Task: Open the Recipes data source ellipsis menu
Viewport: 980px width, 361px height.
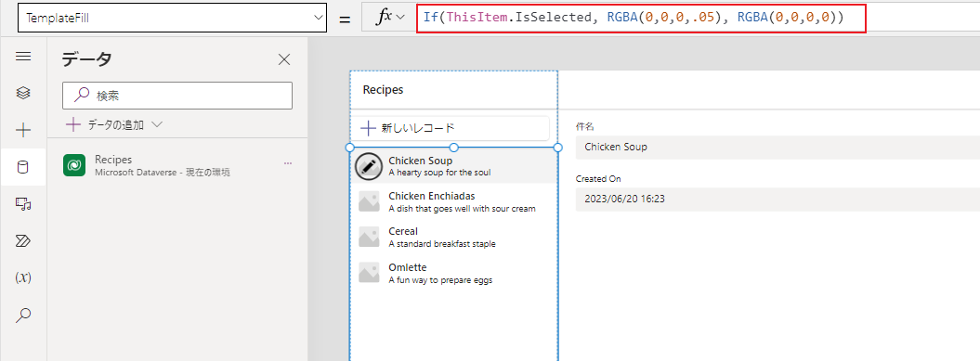Action: [x=288, y=163]
